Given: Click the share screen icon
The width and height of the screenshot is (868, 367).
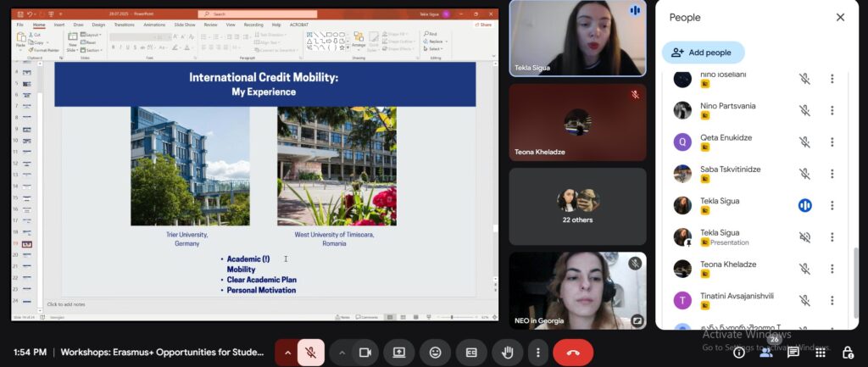Looking at the screenshot, I should (398, 353).
